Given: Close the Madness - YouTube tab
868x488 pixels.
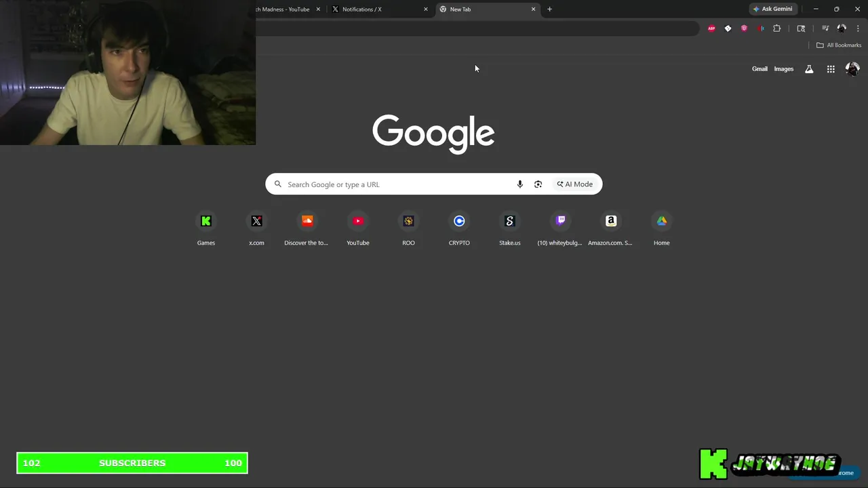Looking at the screenshot, I should tap(318, 9).
